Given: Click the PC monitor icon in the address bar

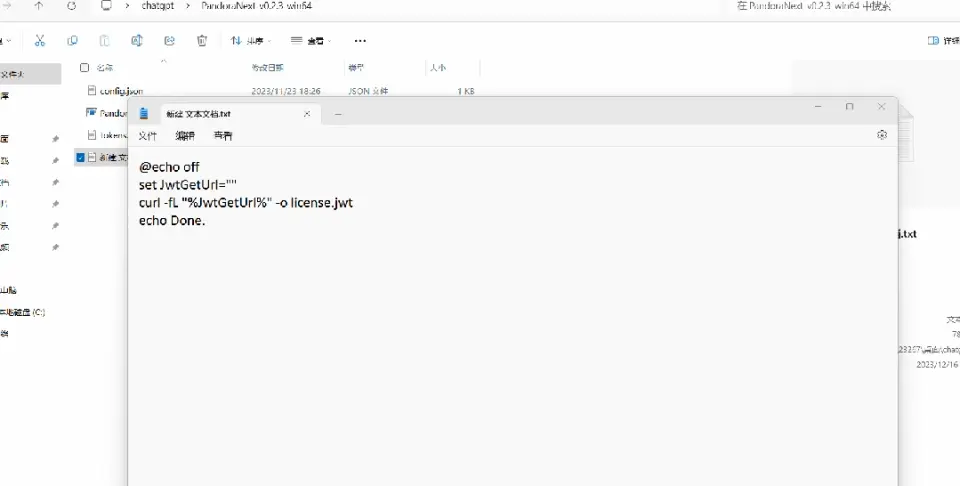Looking at the screenshot, I should (x=107, y=6).
